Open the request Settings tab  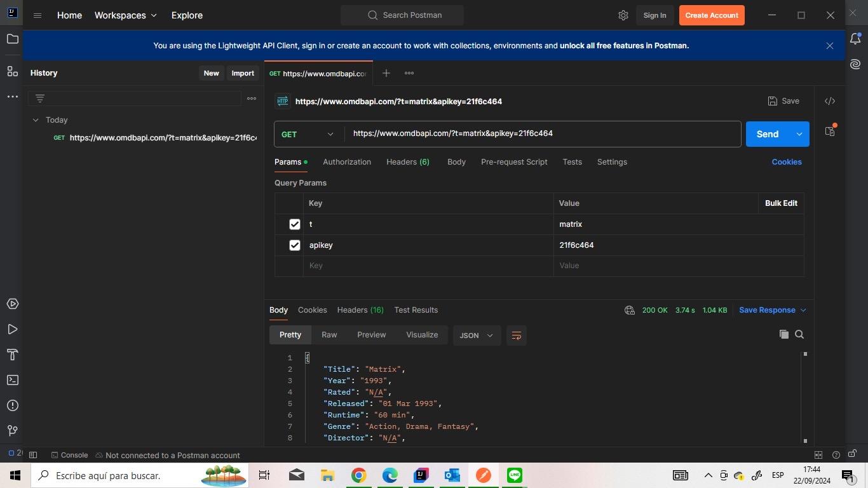(612, 162)
